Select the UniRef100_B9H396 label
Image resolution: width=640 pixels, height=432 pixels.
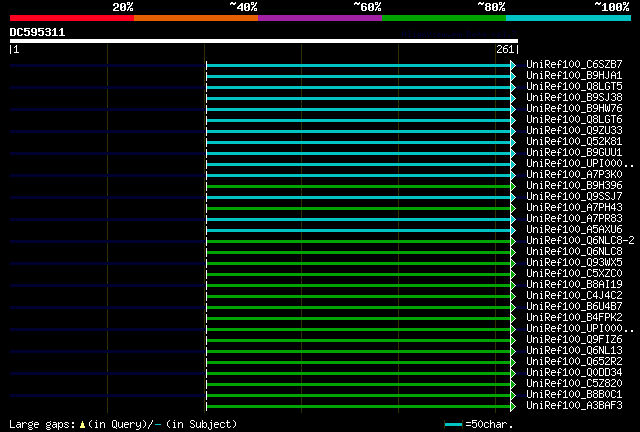point(574,185)
